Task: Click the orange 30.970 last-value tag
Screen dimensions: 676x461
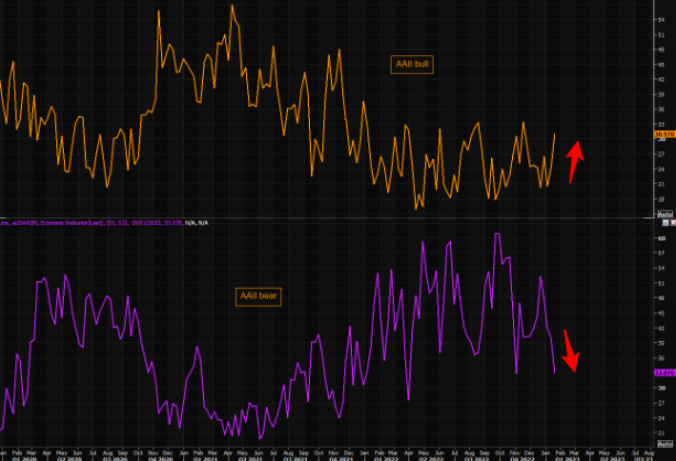Action: click(665, 135)
